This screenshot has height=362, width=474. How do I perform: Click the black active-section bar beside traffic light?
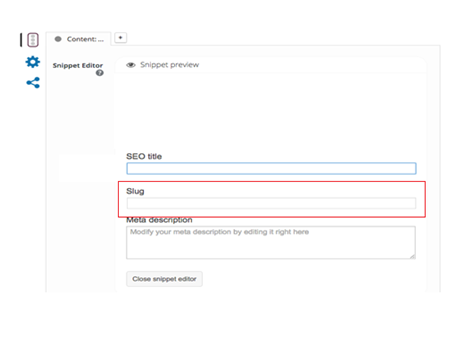[21, 40]
